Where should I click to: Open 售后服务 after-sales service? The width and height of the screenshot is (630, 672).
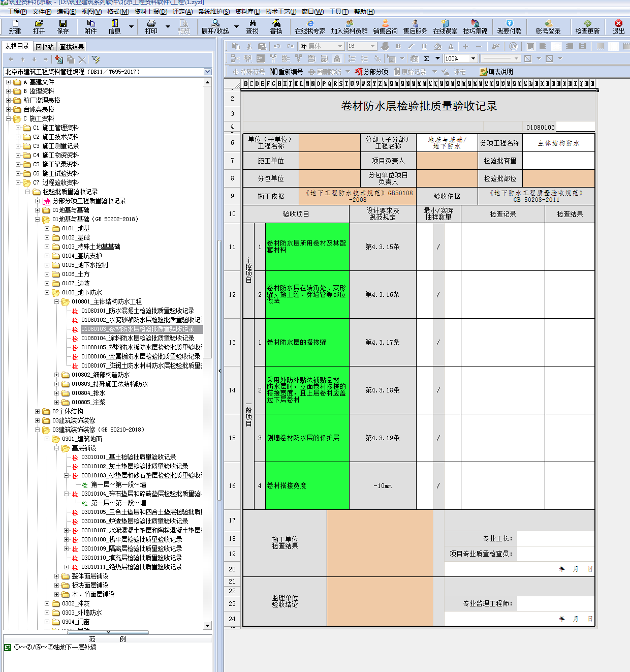point(416,26)
